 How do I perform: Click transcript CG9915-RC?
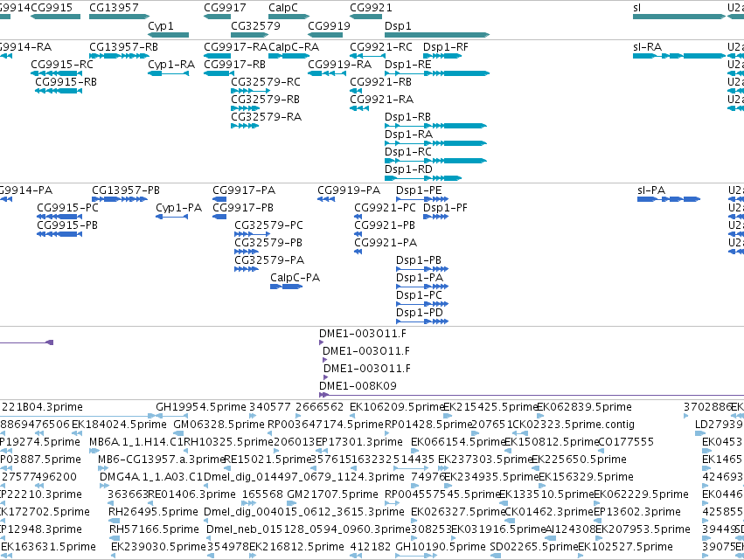56,73
